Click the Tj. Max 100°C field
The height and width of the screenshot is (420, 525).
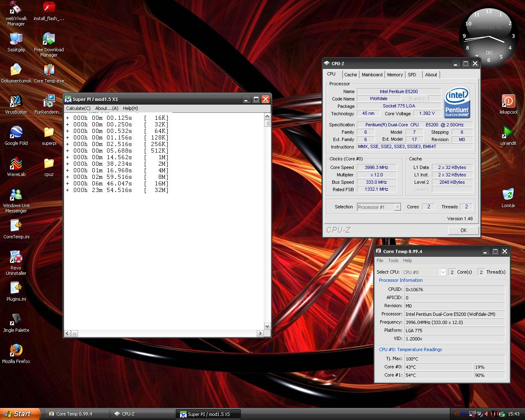click(x=454, y=359)
